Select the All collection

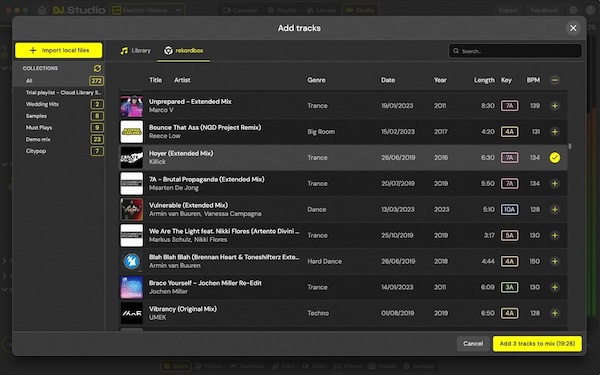pyautogui.click(x=59, y=81)
